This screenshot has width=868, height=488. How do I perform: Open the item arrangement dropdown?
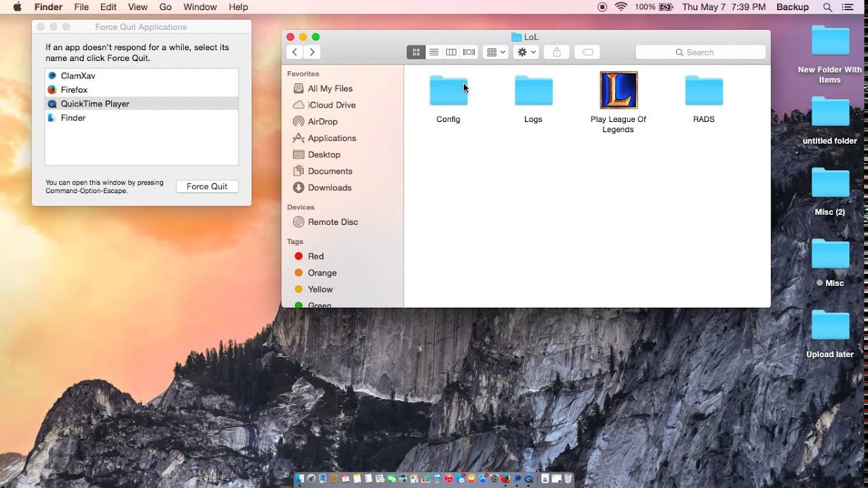point(496,52)
